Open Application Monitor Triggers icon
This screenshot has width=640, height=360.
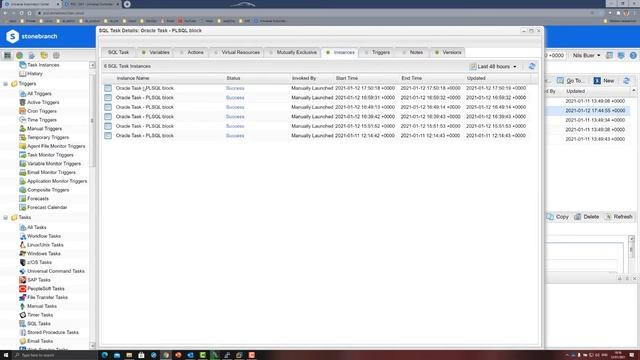pos(23,181)
